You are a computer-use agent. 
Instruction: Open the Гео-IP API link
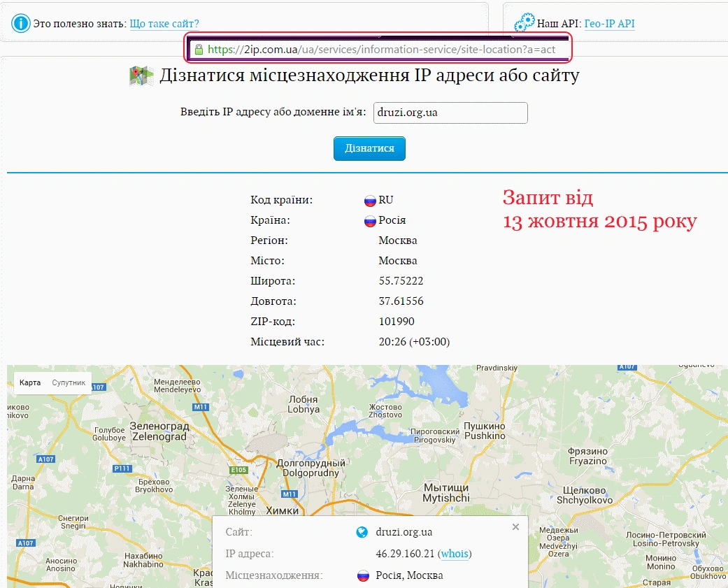point(609,24)
